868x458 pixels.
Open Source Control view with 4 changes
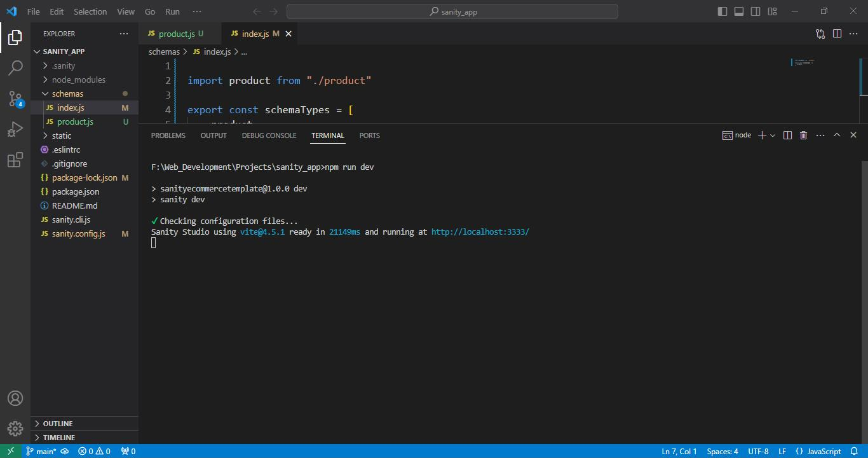click(15, 99)
